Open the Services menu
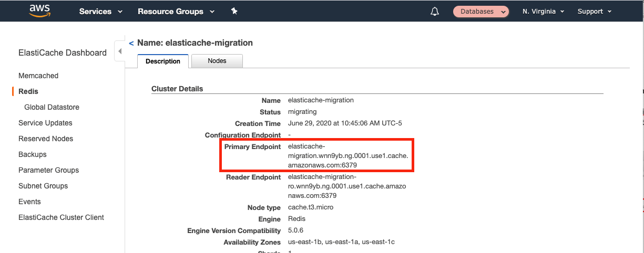Screen dimensions: 644x253 click(x=100, y=12)
